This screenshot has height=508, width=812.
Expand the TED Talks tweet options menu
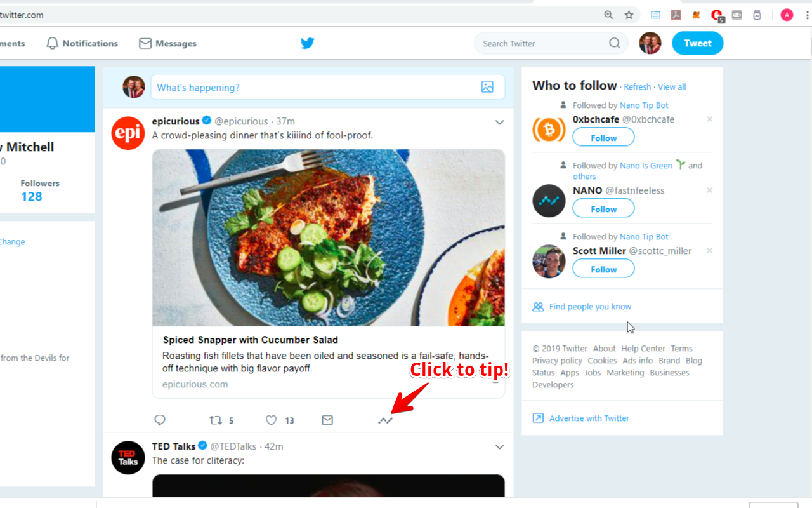point(499,446)
